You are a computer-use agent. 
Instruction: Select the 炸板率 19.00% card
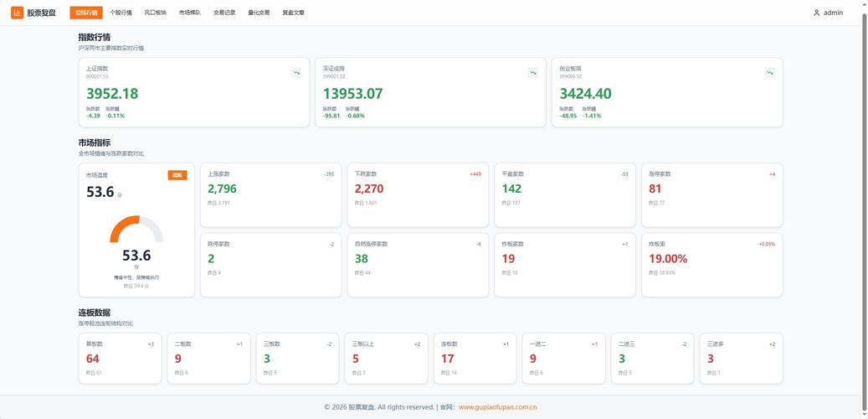click(711, 265)
